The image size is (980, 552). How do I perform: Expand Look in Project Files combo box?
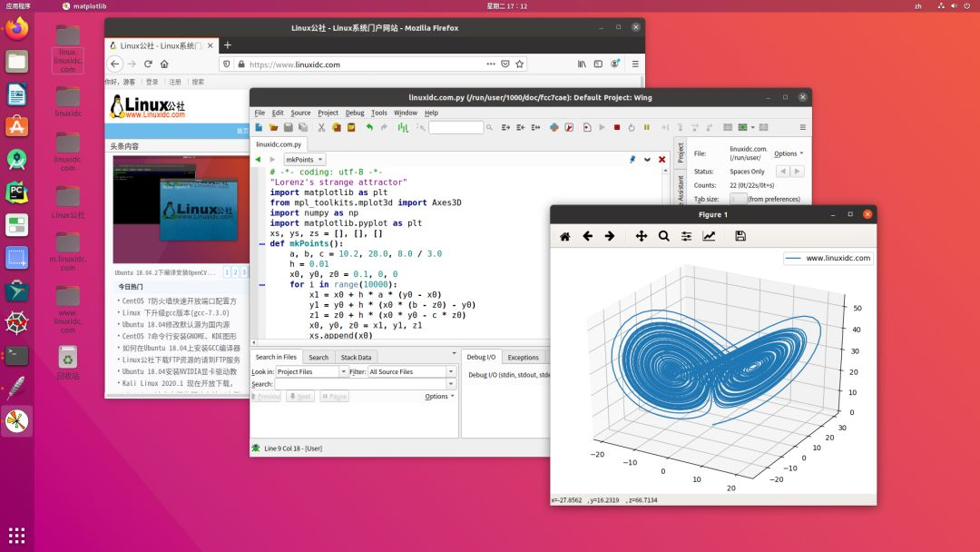click(343, 372)
